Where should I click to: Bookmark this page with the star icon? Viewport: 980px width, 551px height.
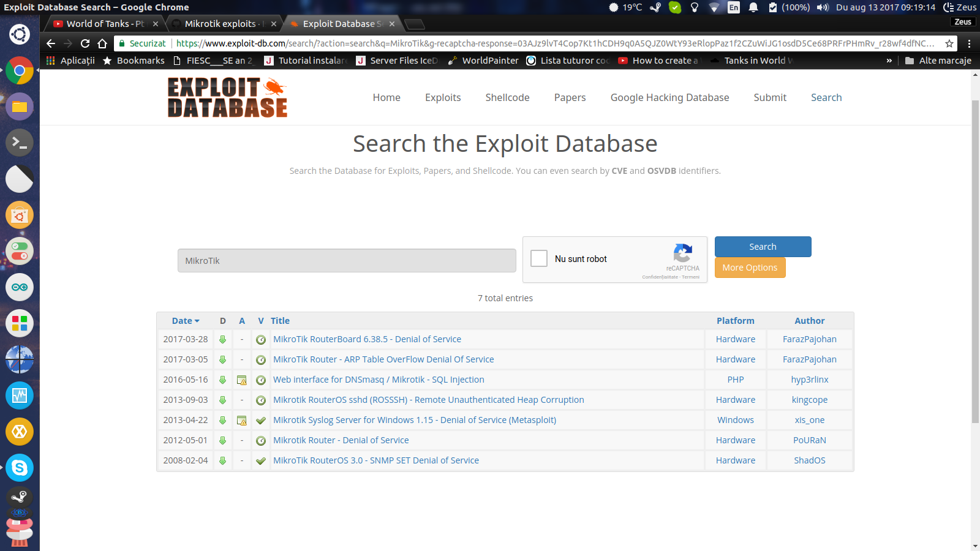(949, 43)
